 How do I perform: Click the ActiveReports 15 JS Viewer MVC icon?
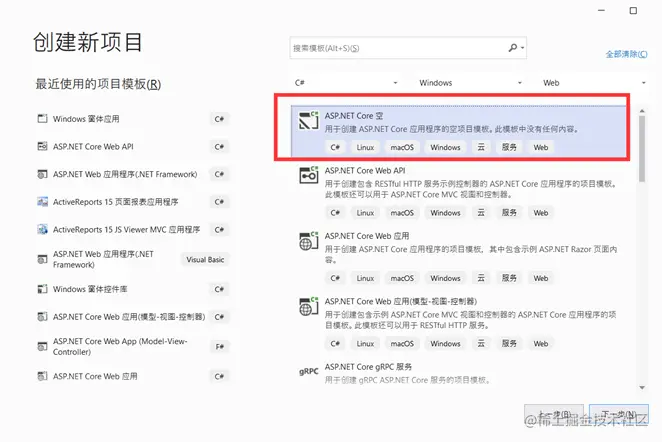42,229
